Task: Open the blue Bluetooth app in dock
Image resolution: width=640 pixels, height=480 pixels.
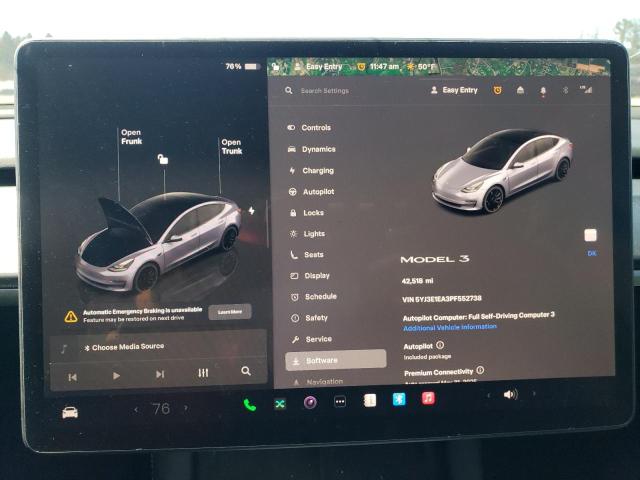Action: (x=399, y=399)
